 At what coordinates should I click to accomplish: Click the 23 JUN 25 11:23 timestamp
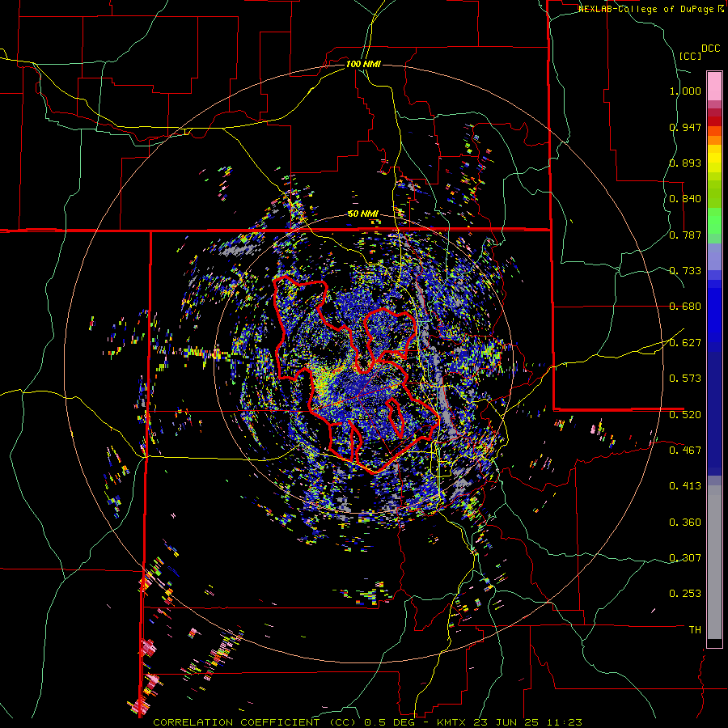[527, 722]
